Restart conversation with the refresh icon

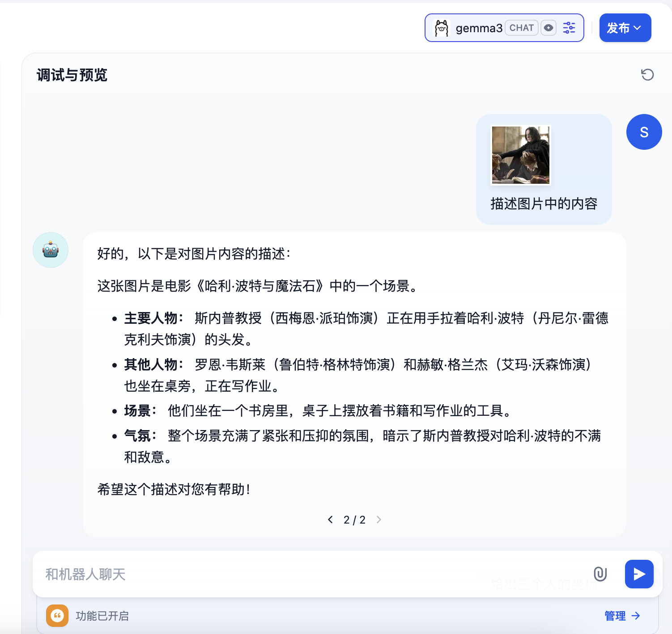(647, 75)
